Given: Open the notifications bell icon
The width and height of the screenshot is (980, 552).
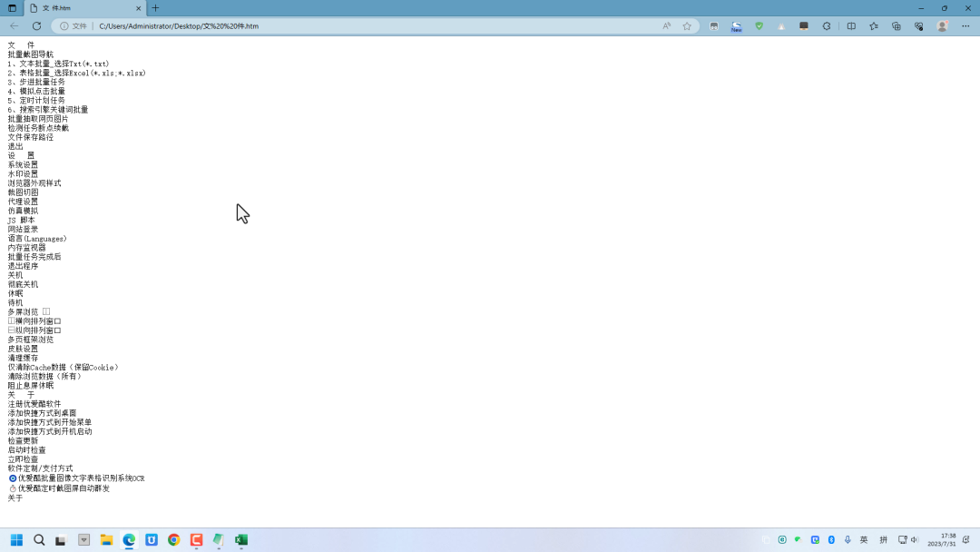Looking at the screenshot, I should point(966,540).
